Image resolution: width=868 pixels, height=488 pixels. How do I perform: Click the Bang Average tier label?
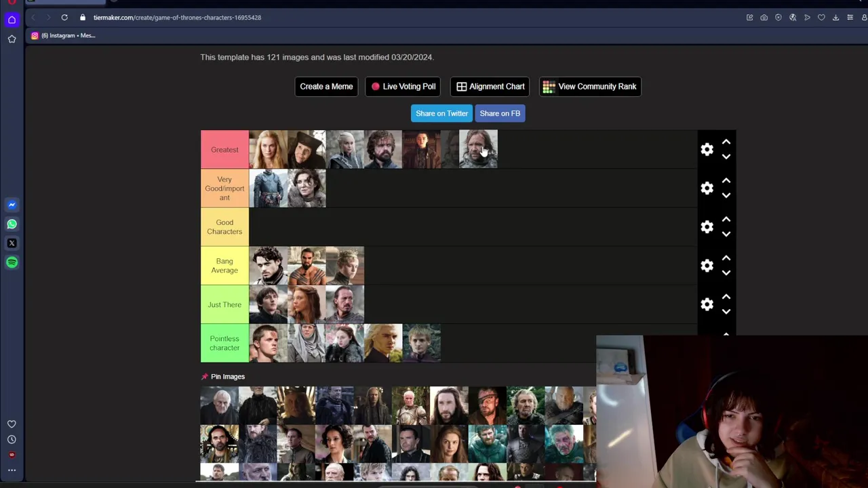224,266
